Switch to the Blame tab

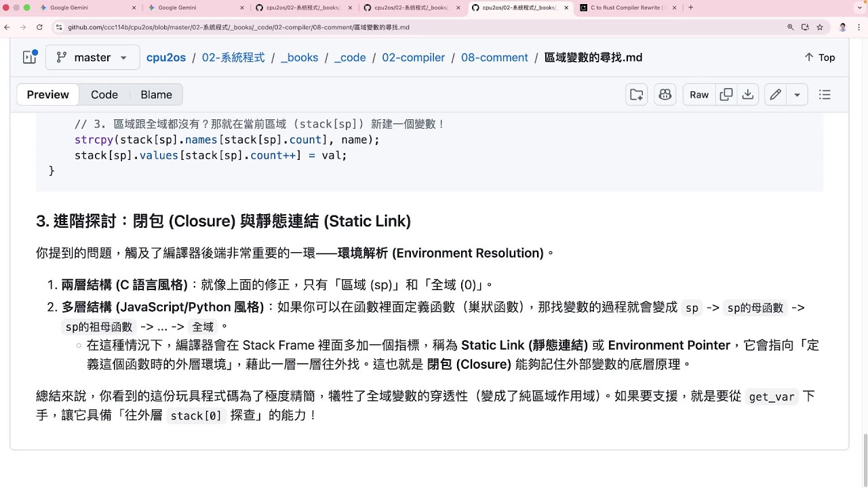pos(157,95)
